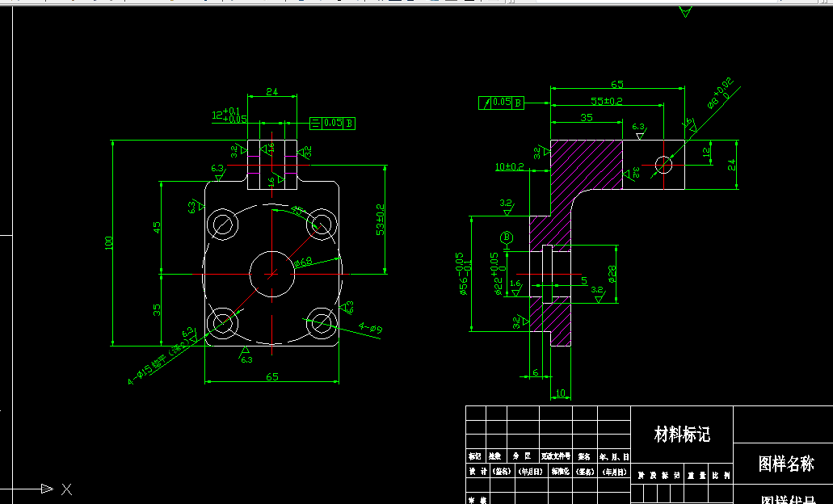
Task: Click the ø28 groove diameter dimension
Action: 612,274
